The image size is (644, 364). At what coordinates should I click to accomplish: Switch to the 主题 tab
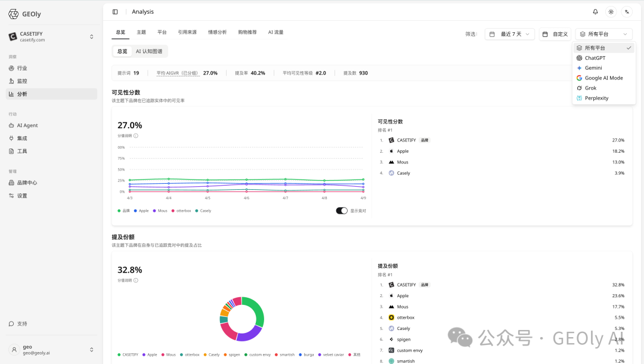[x=141, y=32]
